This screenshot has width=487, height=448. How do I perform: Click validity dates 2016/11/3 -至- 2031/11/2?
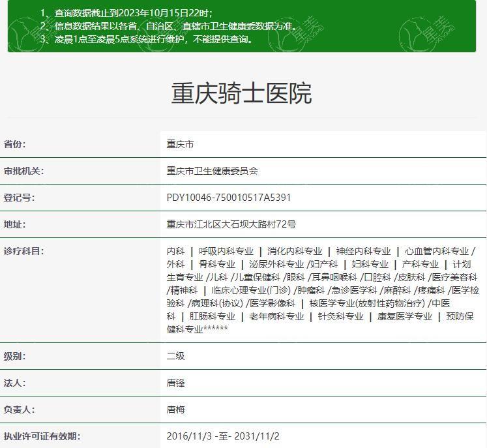(x=223, y=436)
